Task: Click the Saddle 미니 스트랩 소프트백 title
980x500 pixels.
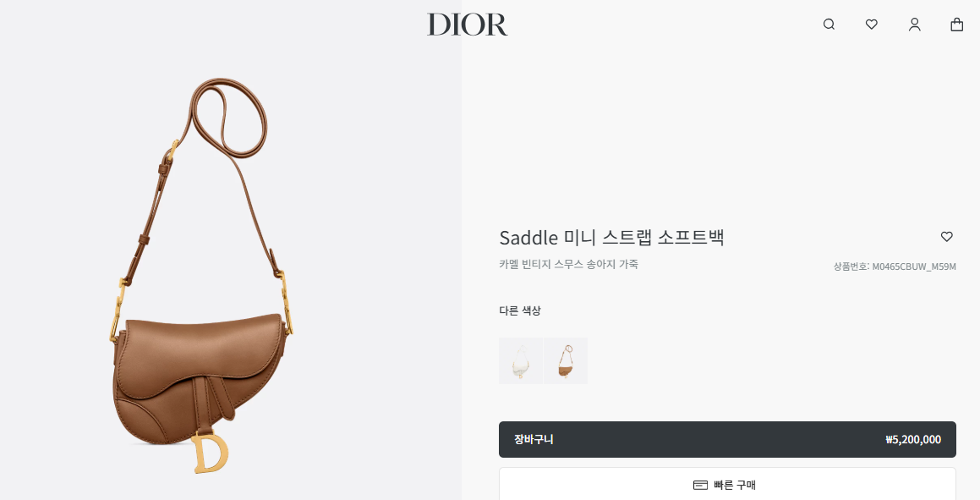Action: [612, 238]
